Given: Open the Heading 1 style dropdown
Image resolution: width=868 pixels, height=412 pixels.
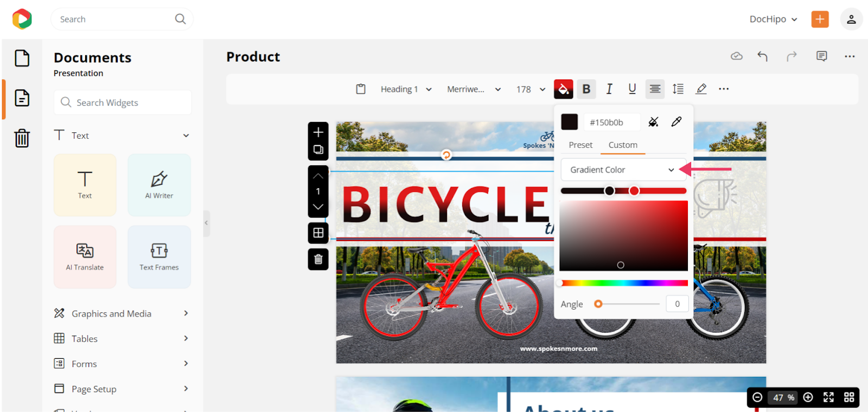Looking at the screenshot, I should pos(406,89).
